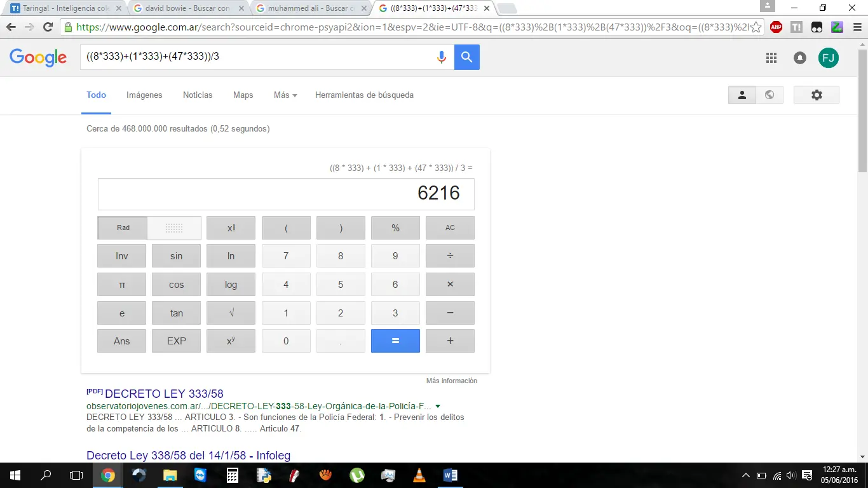
Task: Switch to the Noticias tab
Action: coord(198,95)
